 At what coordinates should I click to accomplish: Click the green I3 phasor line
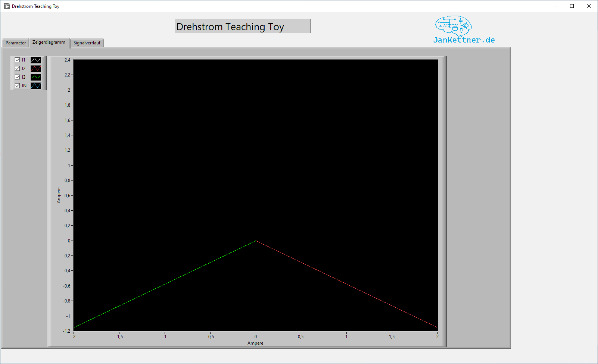(165, 284)
